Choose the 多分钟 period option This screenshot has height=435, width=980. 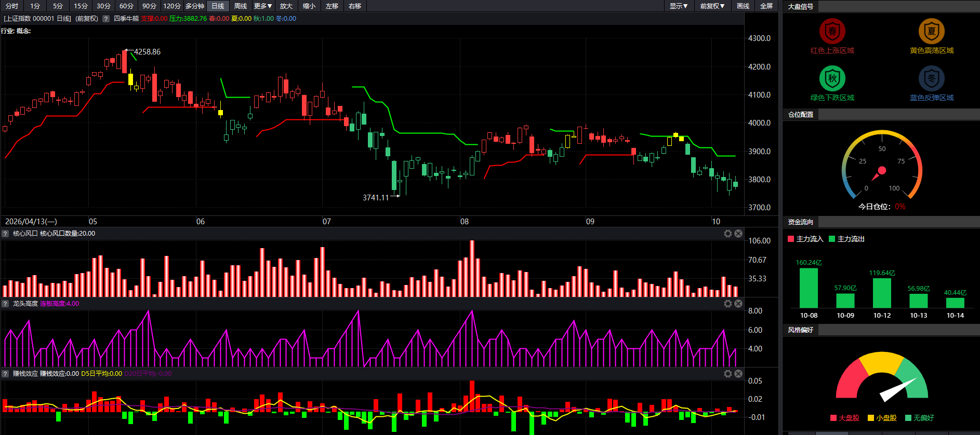point(195,6)
